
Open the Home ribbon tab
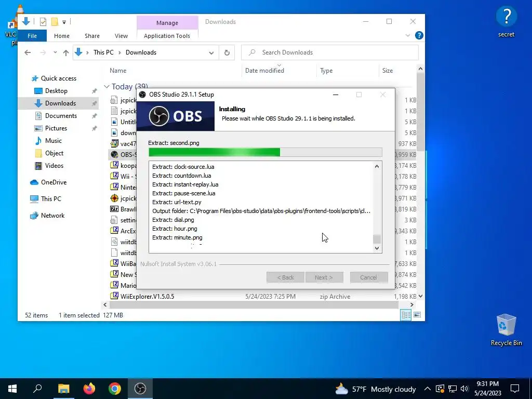(62, 36)
